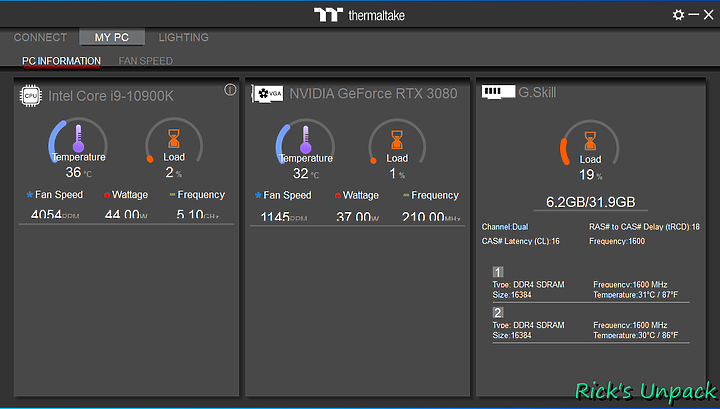The width and height of the screenshot is (720, 409).
Task: Click the GPU Frequency yellow icon
Action: pos(406,195)
